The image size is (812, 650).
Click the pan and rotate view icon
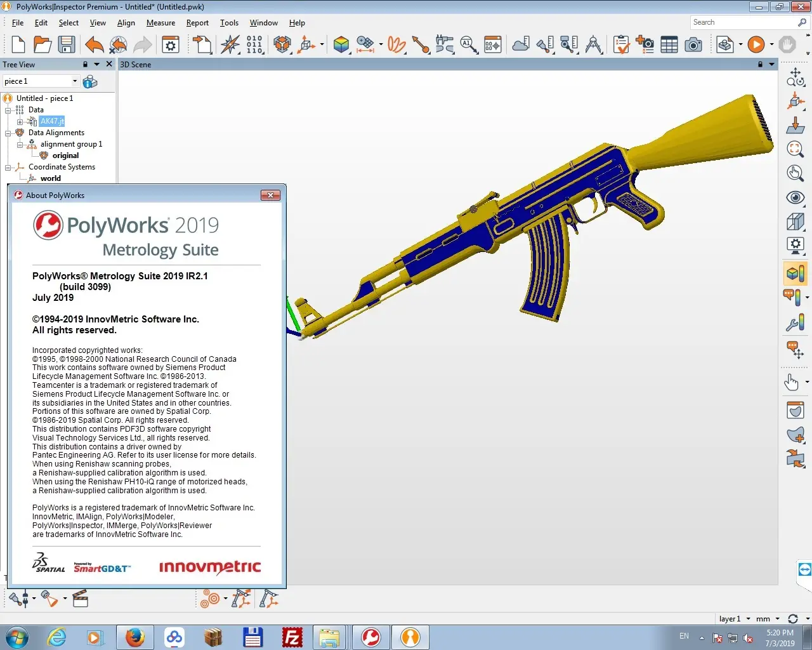[x=796, y=77]
